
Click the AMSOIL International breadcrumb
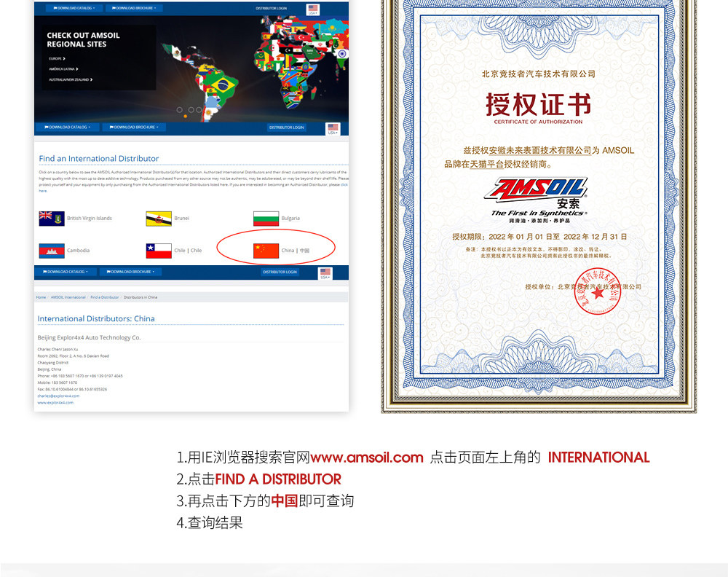point(68,297)
